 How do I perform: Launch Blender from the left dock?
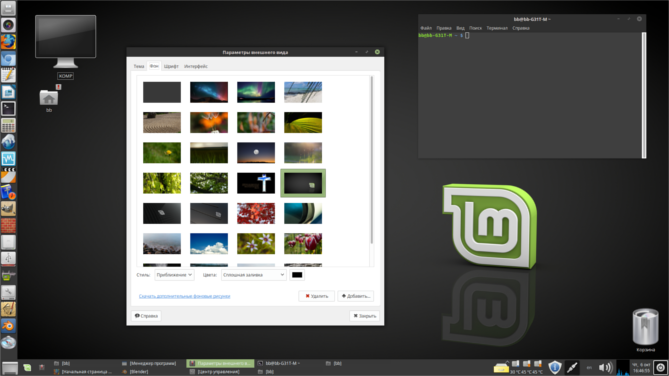(x=8, y=326)
